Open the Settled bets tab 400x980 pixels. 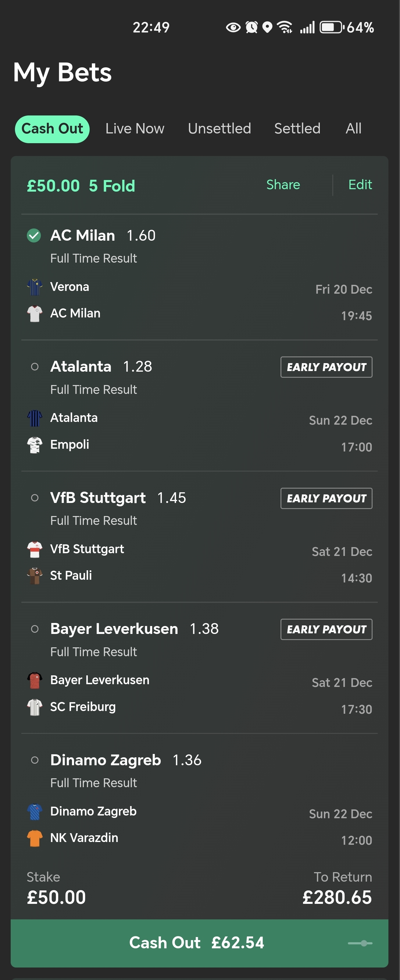click(297, 129)
